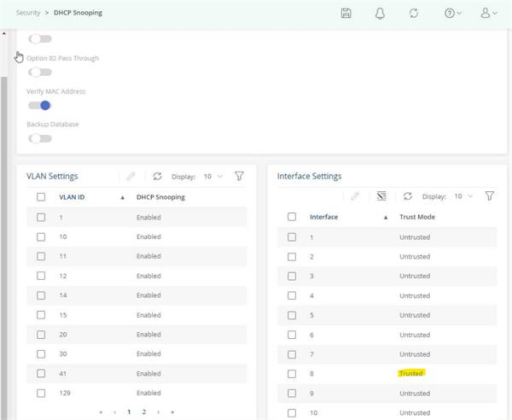Open the Interface Settings filter

(x=489, y=196)
